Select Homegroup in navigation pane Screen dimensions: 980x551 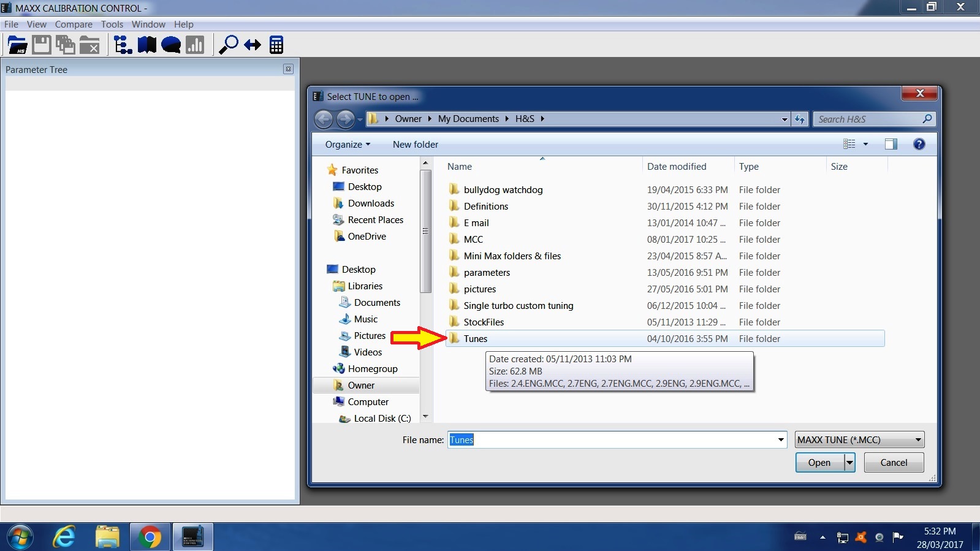(365, 369)
